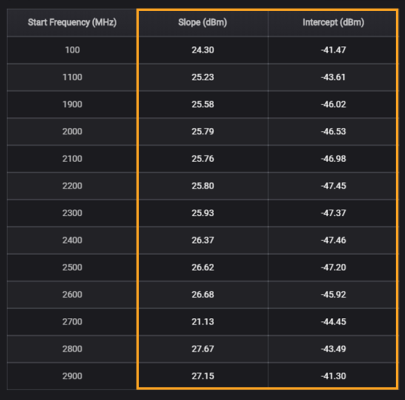Select the 100 MHz start frequency cell
The image size is (405, 400).
72,50
